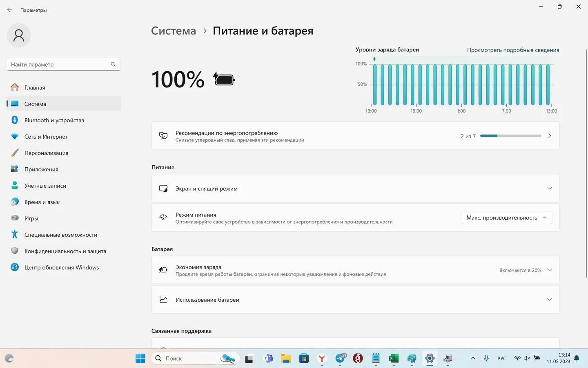Open Bluetooth и устройства settings
Image resolution: width=588 pixels, height=368 pixels.
coord(64,120)
